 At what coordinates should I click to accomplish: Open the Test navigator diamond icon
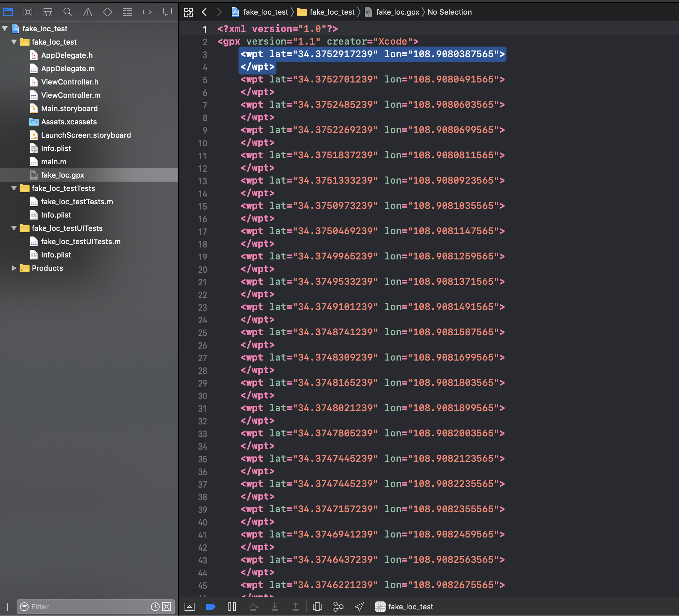(x=107, y=12)
